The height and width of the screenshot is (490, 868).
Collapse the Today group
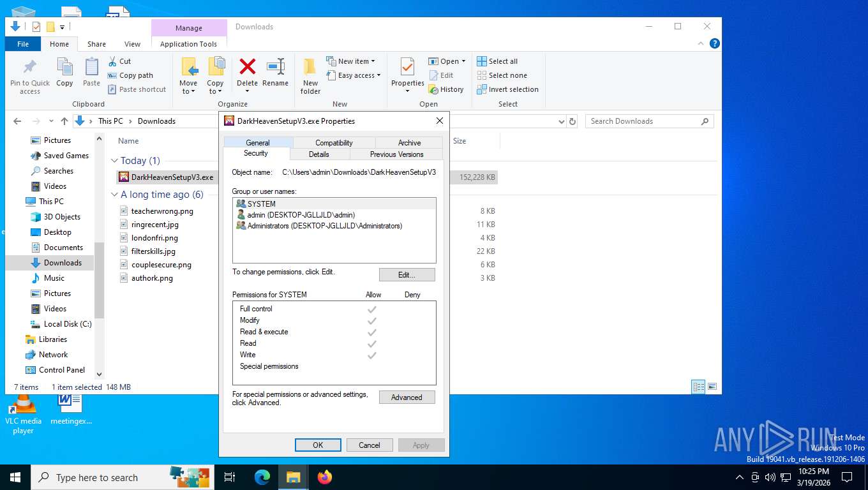coord(114,161)
